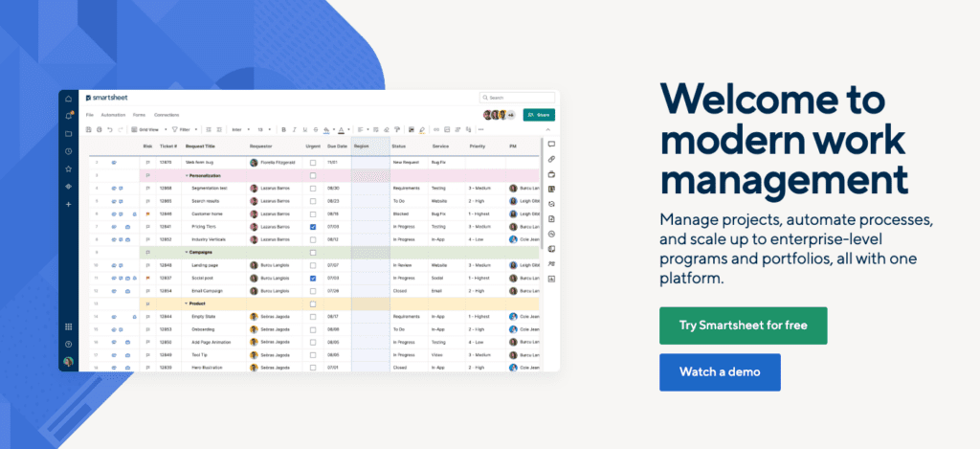Viewport: 980px width, 449px height.
Task: Check the Urgent box for Segmentation test
Action: [x=313, y=189]
